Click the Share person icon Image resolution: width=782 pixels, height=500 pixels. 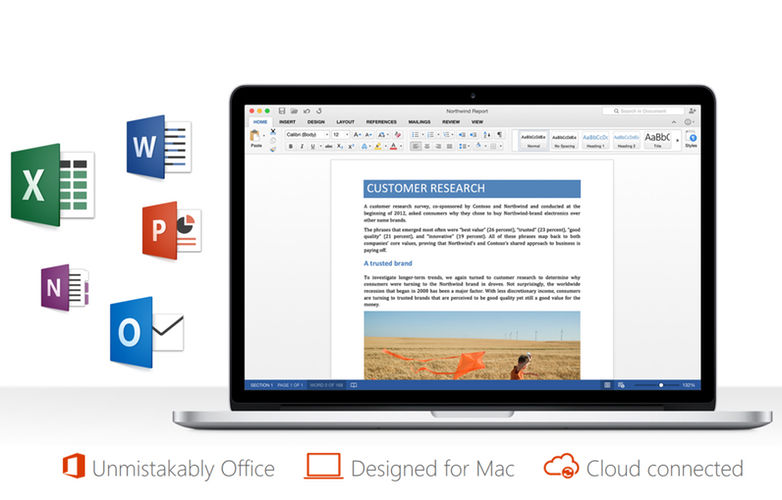tap(693, 111)
